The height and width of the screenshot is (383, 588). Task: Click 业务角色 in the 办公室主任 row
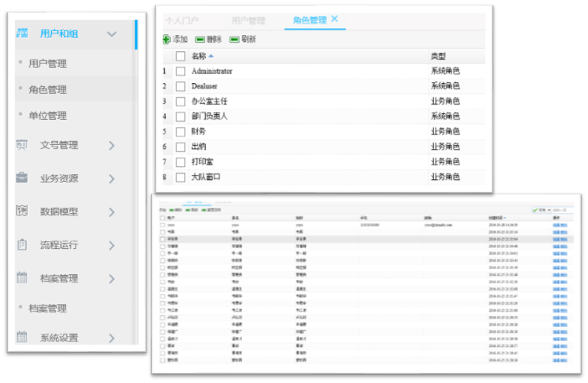pos(445,101)
